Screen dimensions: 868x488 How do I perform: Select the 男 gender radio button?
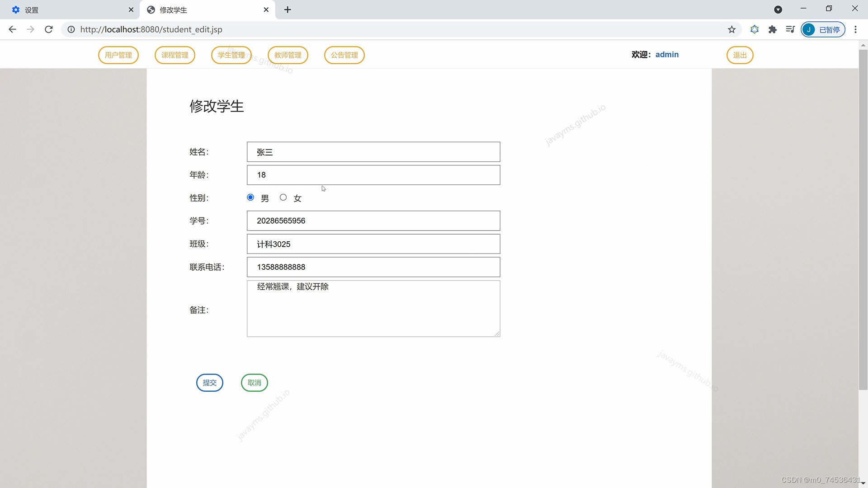(x=250, y=197)
